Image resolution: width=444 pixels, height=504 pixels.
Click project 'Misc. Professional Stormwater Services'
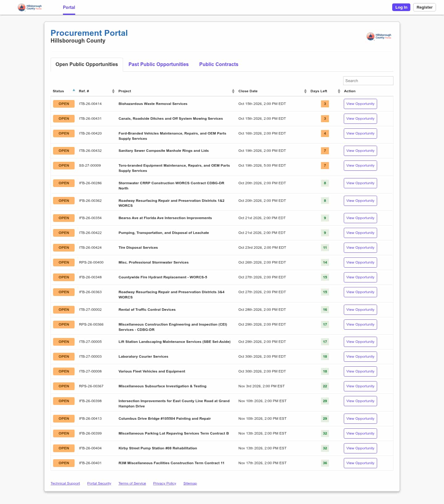(153, 262)
